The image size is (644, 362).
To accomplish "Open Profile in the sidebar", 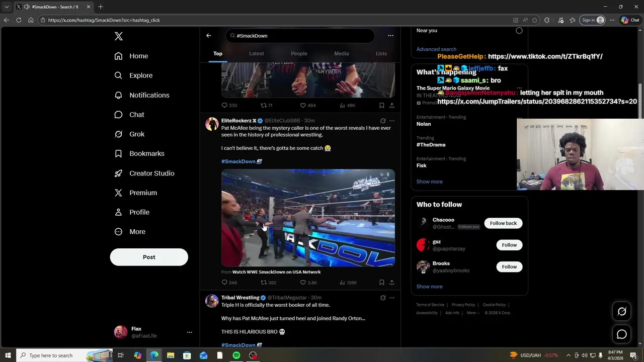I will pyautogui.click(x=132, y=212).
